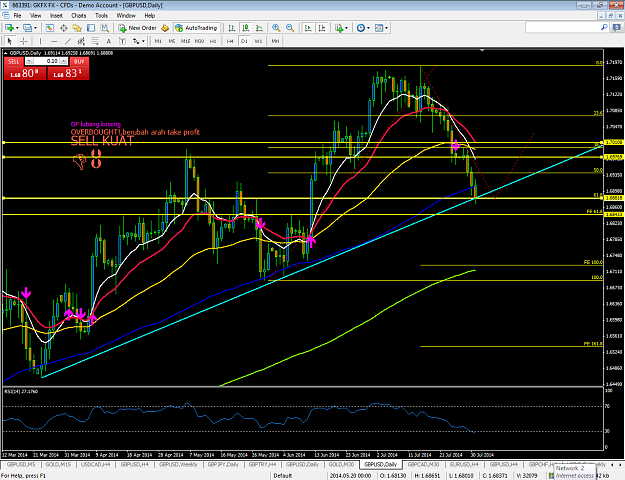The image size is (625, 480).
Task: Click the Profiles toolbar icon
Action: pos(27,28)
